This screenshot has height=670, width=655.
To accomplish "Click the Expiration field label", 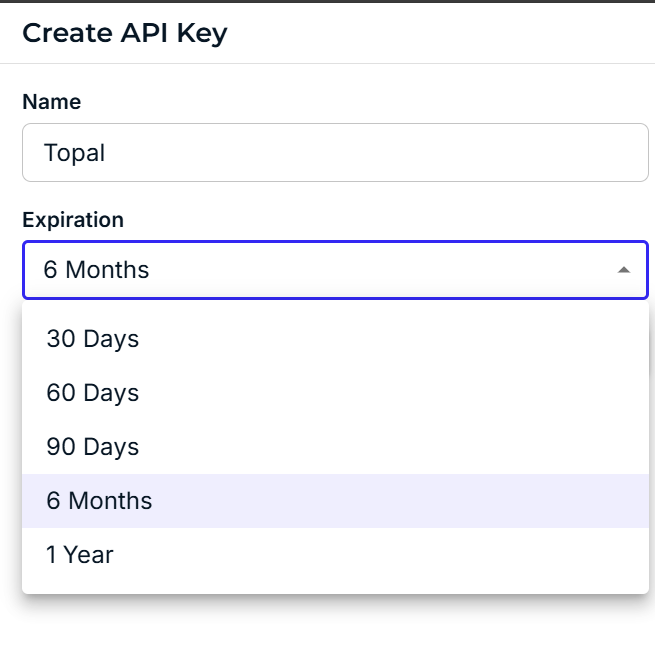I will coord(73,220).
